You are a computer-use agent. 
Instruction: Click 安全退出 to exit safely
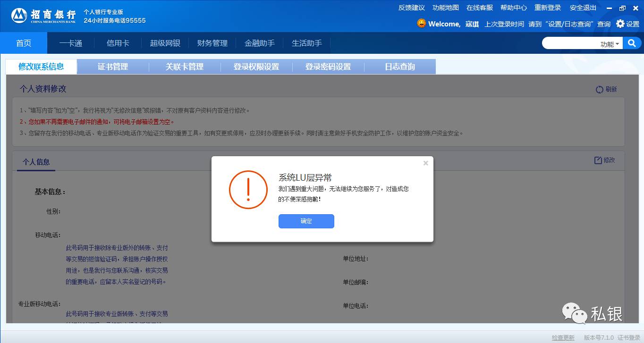[583, 8]
